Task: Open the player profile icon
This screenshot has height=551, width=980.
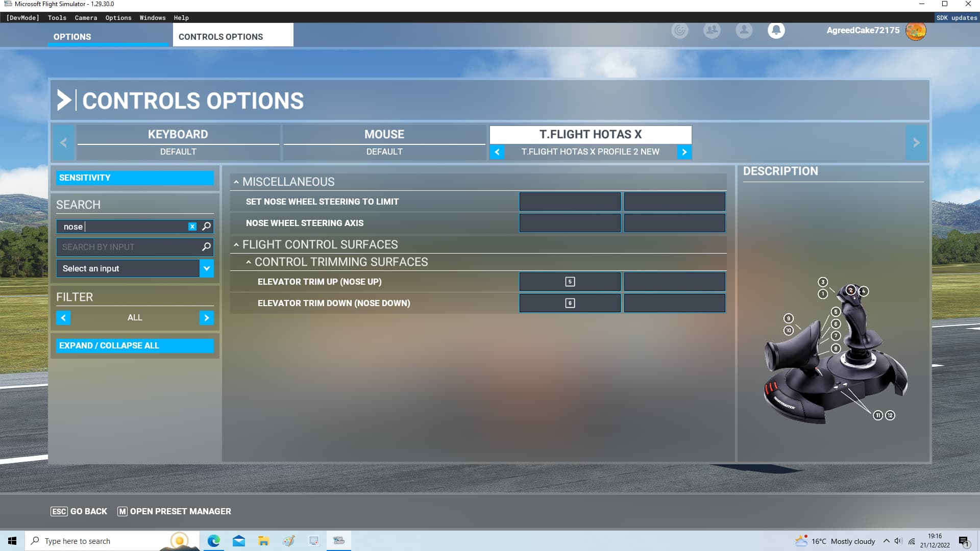Action: (744, 31)
